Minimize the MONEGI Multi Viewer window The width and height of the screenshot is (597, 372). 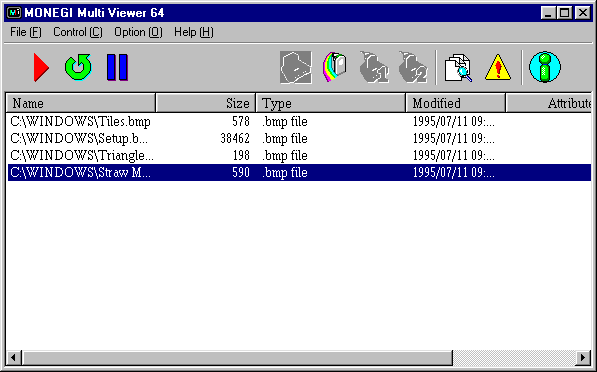[x=548, y=13]
